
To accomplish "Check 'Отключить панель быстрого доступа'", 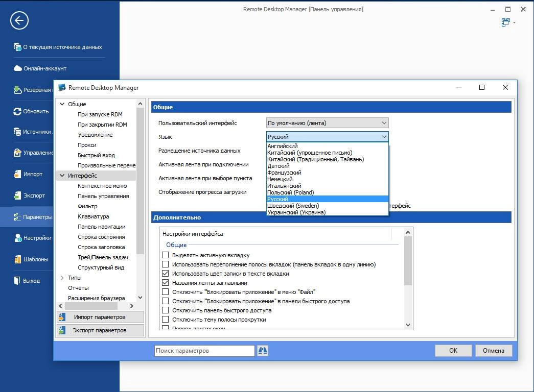I will tap(165, 310).
